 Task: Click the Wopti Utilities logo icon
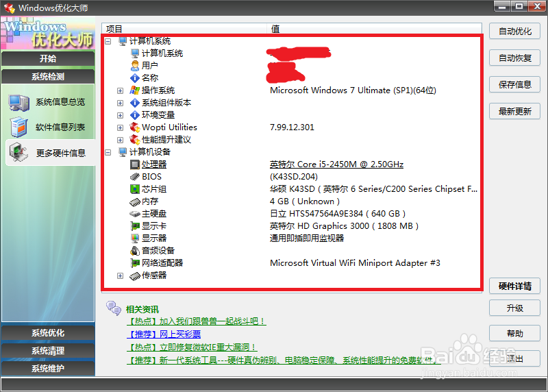point(135,127)
